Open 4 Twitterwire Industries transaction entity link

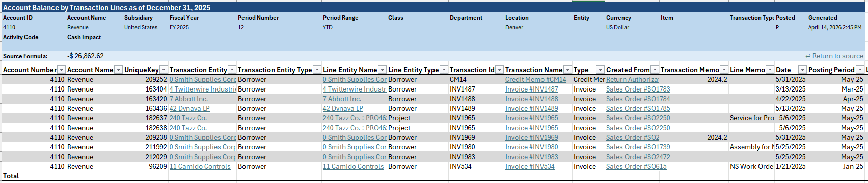tap(203, 89)
